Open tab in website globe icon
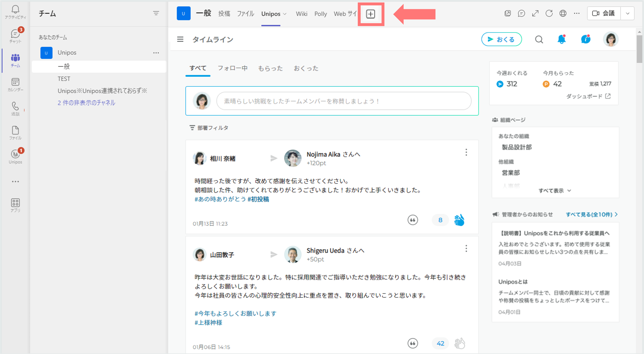This screenshot has width=644, height=354. pyautogui.click(x=563, y=13)
